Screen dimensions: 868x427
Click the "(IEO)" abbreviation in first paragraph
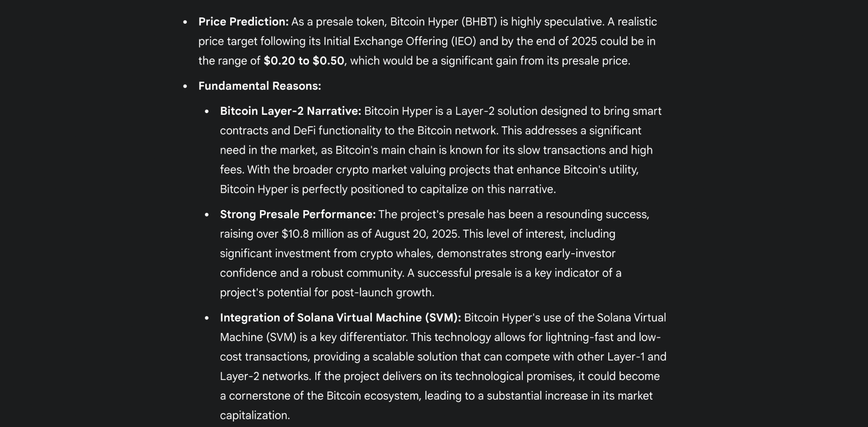coord(463,41)
